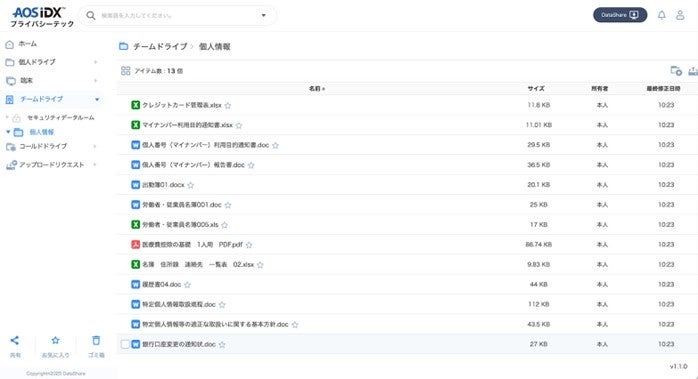Click the Word icon of 出勤簿01.docx
Viewport: 698px width, 379px height.
point(136,185)
